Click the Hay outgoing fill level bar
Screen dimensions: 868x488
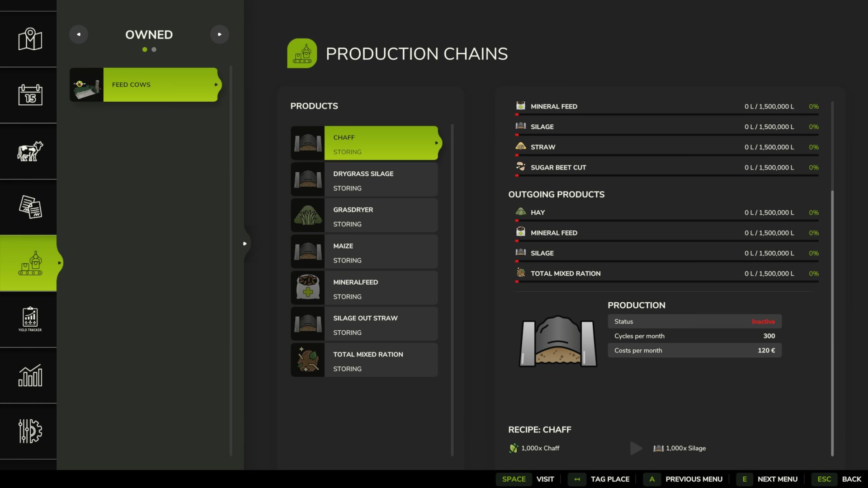click(667, 221)
